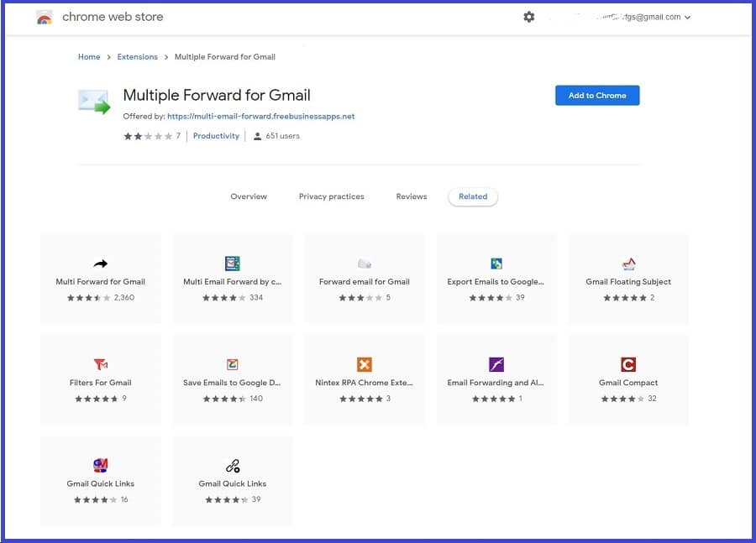Click the Email Forwarding and Al... purple icon
Image resolution: width=756 pixels, height=543 pixels.
coord(496,364)
